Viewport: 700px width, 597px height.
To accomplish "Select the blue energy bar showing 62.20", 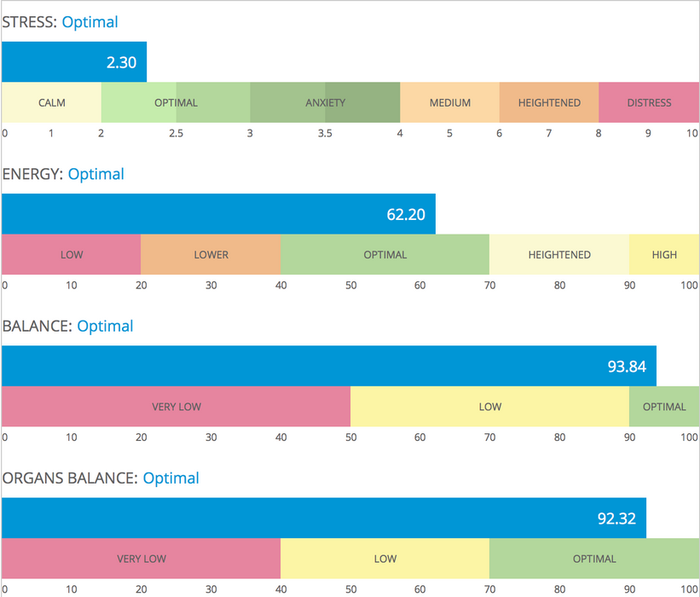I will pyautogui.click(x=218, y=214).
